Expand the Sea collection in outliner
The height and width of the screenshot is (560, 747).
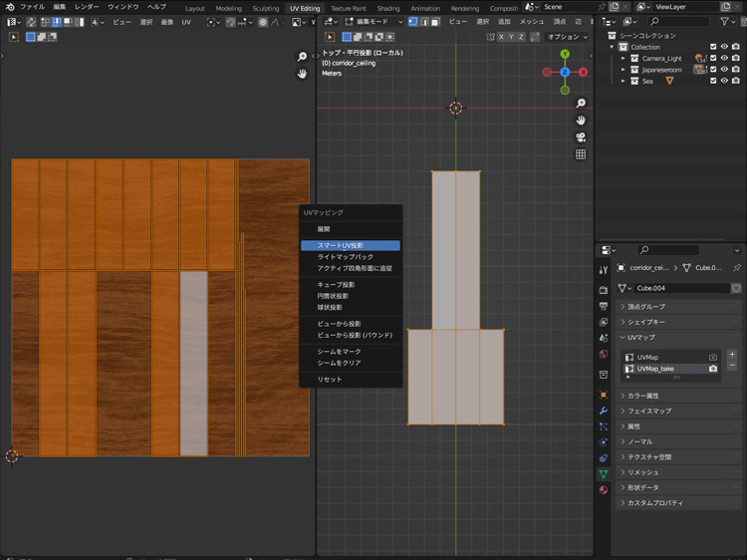tap(623, 82)
